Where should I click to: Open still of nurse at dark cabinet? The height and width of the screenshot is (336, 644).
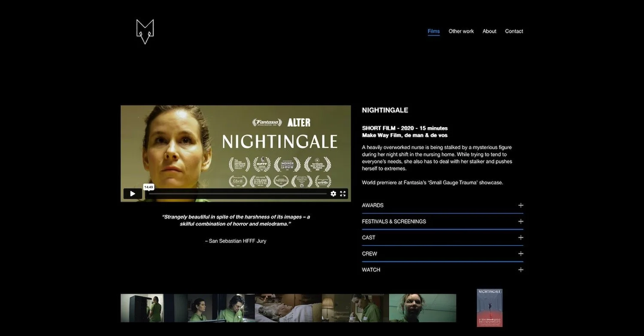coord(154,308)
